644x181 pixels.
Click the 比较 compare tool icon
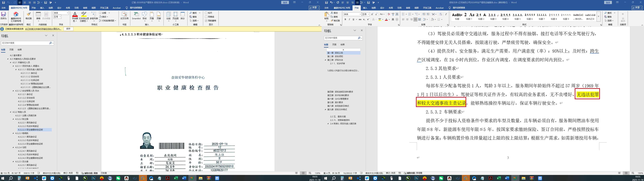169,16
